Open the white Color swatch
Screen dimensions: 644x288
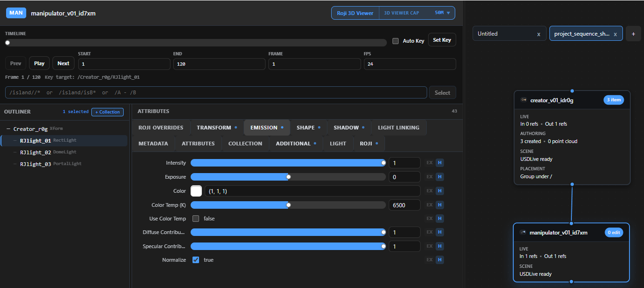pos(196,191)
